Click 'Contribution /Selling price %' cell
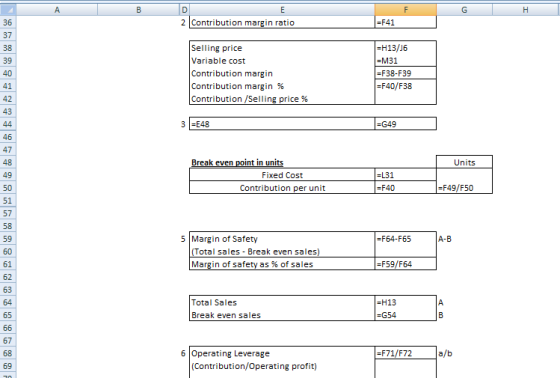Screen dimensions: 560x378 [282, 99]
